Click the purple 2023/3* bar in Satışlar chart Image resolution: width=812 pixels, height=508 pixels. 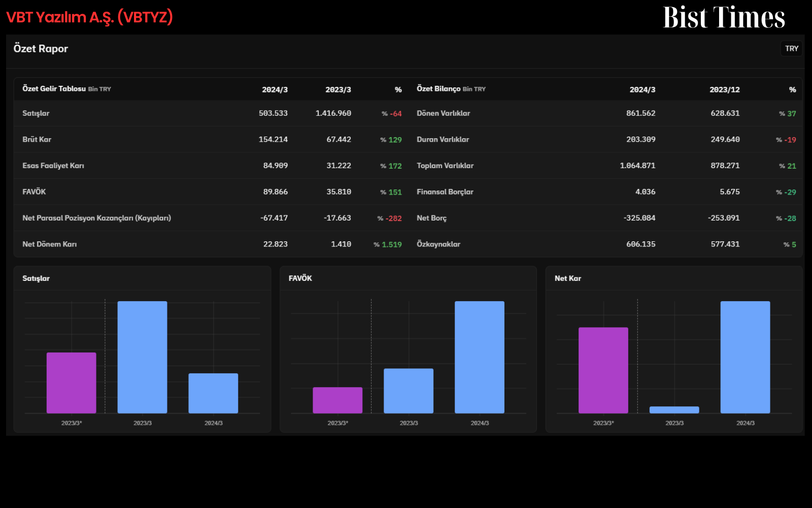tap(72, 383)
